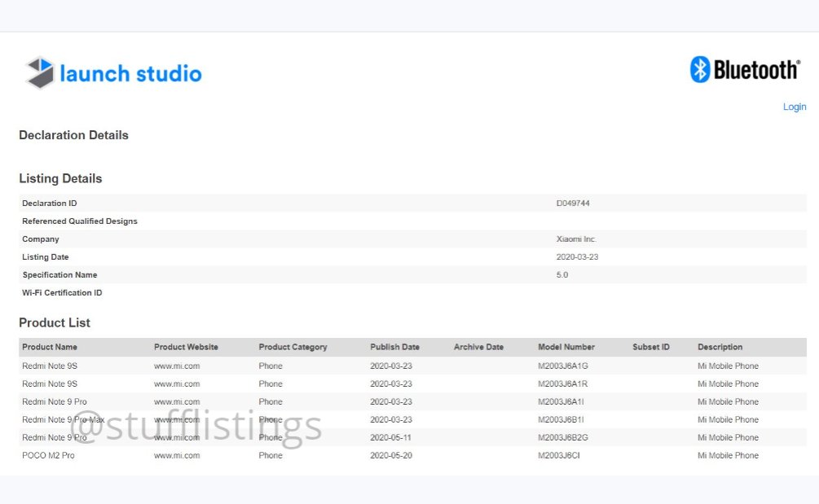819x504 pixels.
Task: Select Redmi Note 9S row with M2003J6A1G
Action: coord(412,366)
